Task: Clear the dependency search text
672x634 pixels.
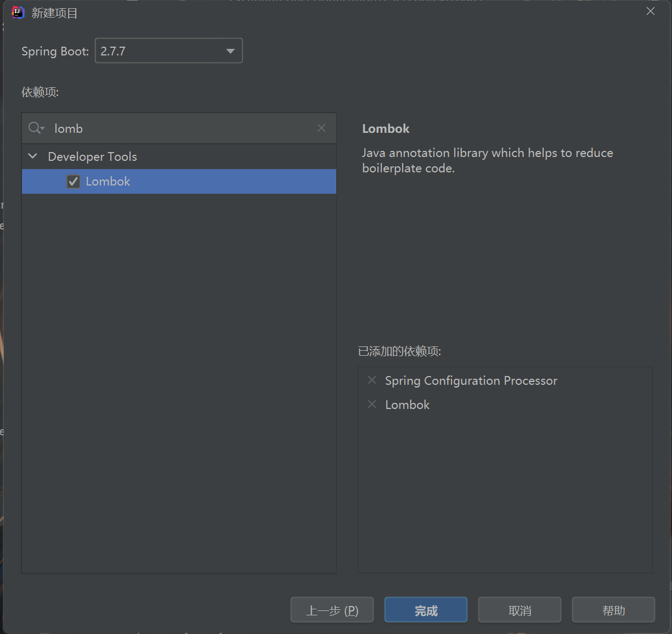Action: 321,128
